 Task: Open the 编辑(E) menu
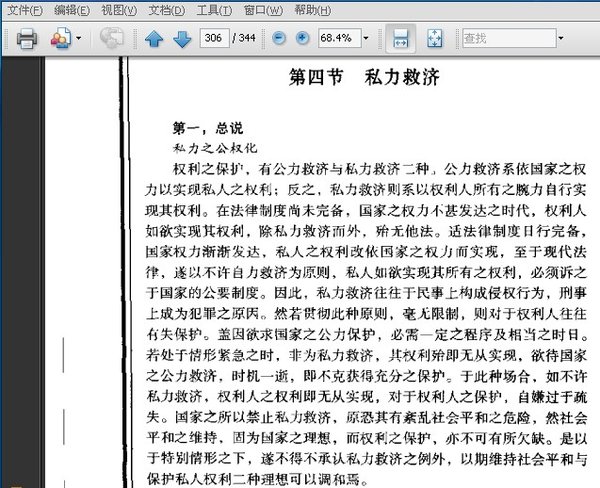click(72, 10)
